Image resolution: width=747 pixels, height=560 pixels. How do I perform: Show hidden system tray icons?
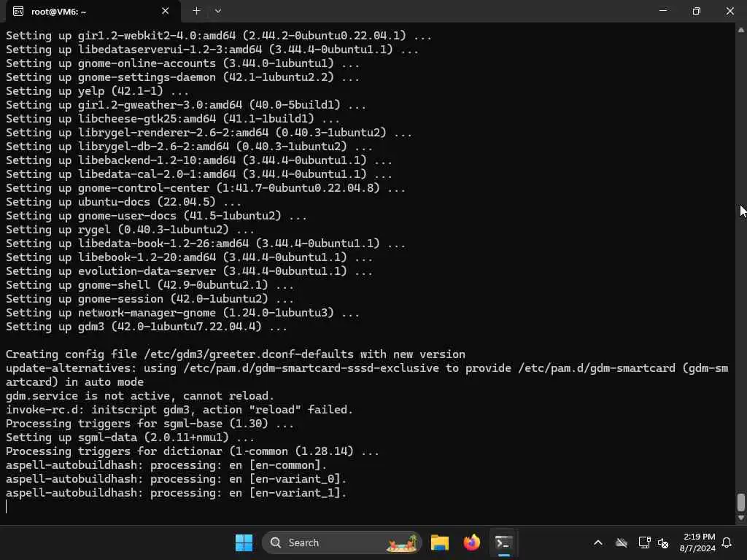[598, 542]
